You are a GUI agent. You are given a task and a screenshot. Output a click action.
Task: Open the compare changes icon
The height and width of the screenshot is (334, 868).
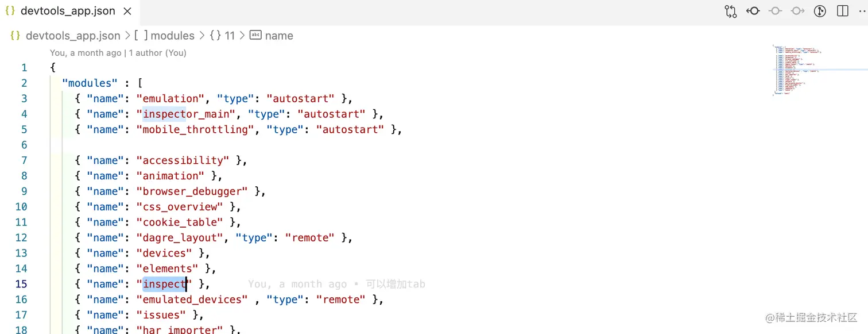[730, 11]
